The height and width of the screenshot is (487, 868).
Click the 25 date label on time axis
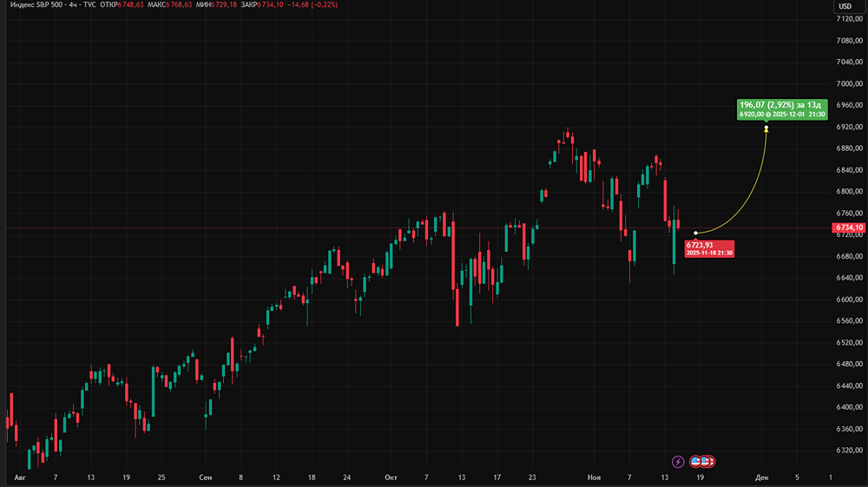pyautogui.click(x=161, y=477)
